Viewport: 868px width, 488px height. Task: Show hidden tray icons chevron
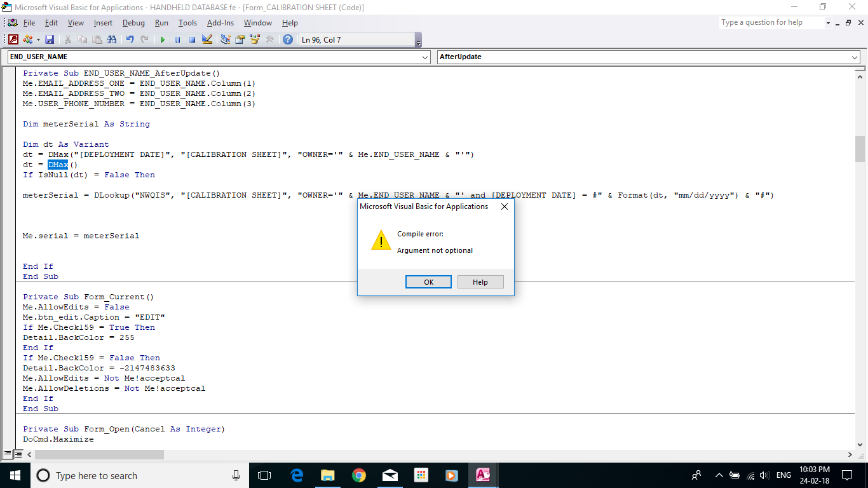[x=719, y=475]
